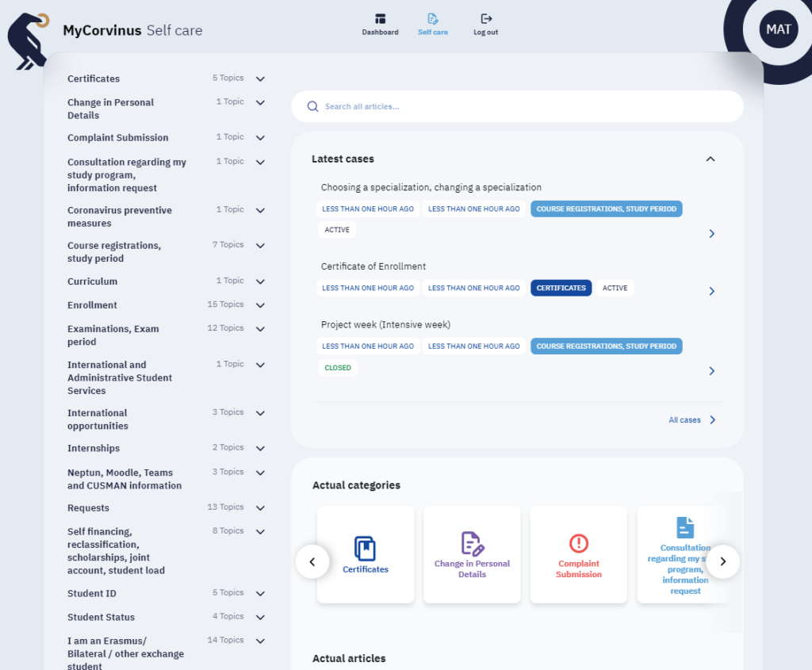The height and width of the screenshot is (670, 812).
Task: Click the MyCorvinus raven logo
Action: point(28,41)
